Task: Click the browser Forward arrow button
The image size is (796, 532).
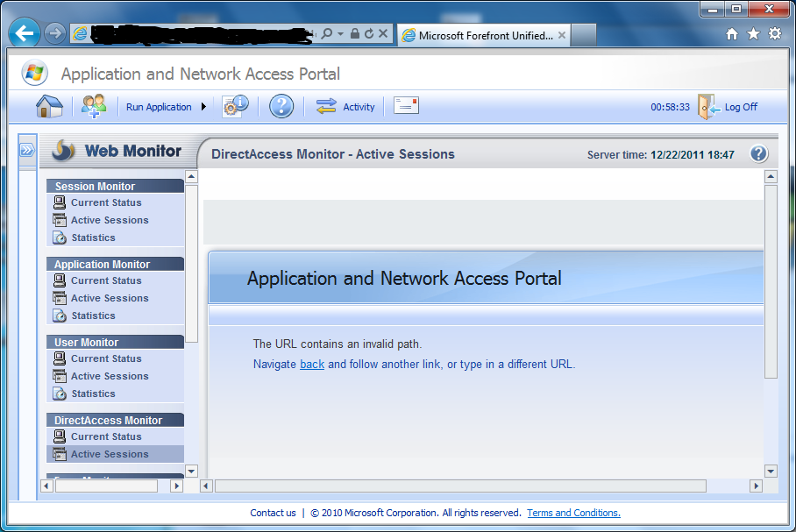Action: [x=54, y=33]
